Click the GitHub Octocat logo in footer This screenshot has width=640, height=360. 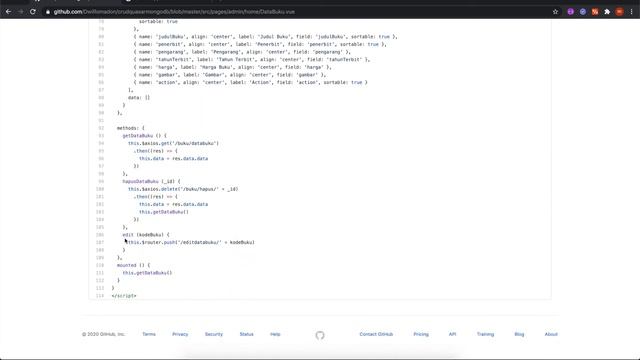pyautogui.click(x=320, y=335)
